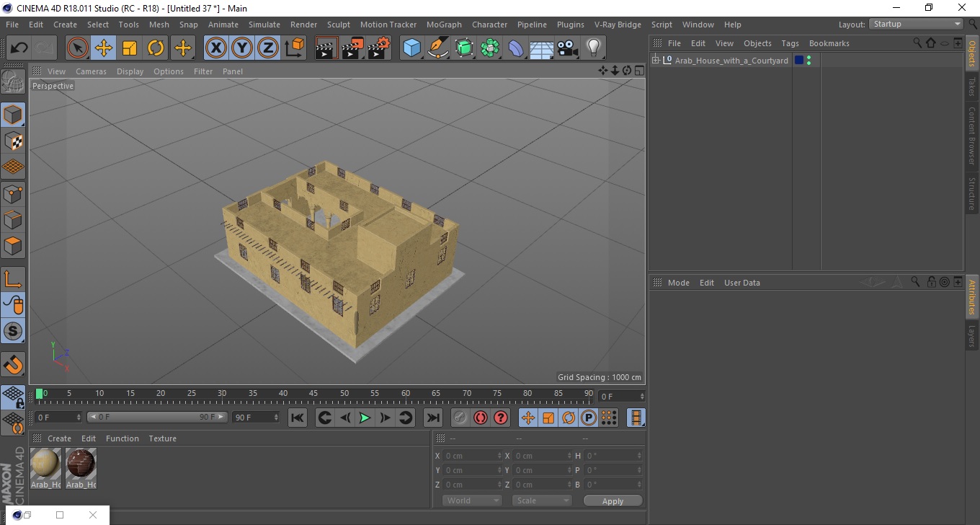The image size is (980, 525).
Task: Activate the Move tool
Action: coord(104,48)
